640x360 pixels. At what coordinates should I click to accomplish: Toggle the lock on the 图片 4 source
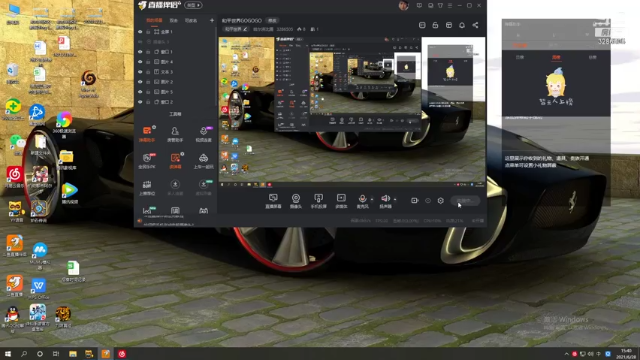[x=148, y=62]
